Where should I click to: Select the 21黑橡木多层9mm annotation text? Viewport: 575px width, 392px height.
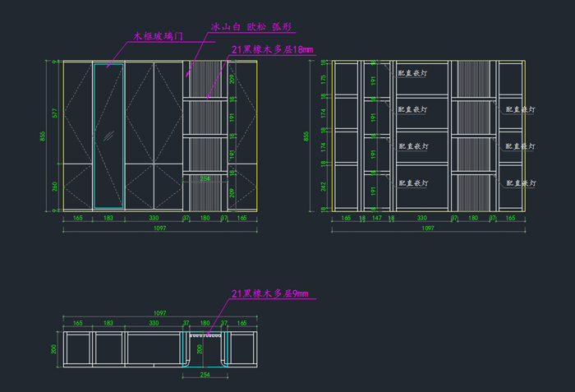click(x=269, y=293)
